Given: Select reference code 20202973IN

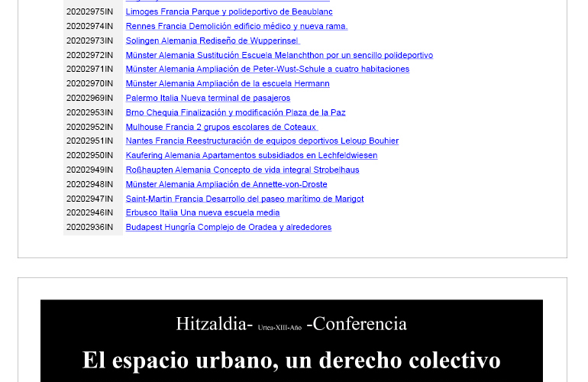Looking at the screenshot, I should pyautogui.click(x=89, y=40).
